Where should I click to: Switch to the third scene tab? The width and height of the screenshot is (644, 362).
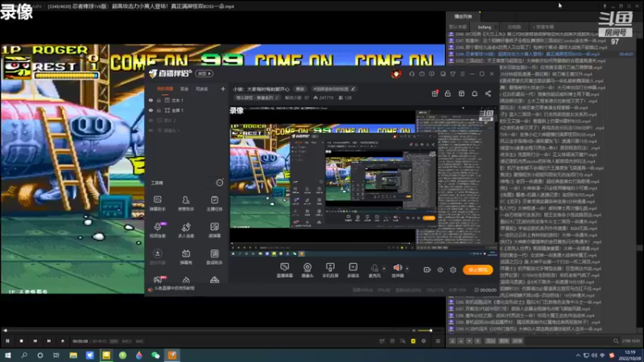click(202, 88)
